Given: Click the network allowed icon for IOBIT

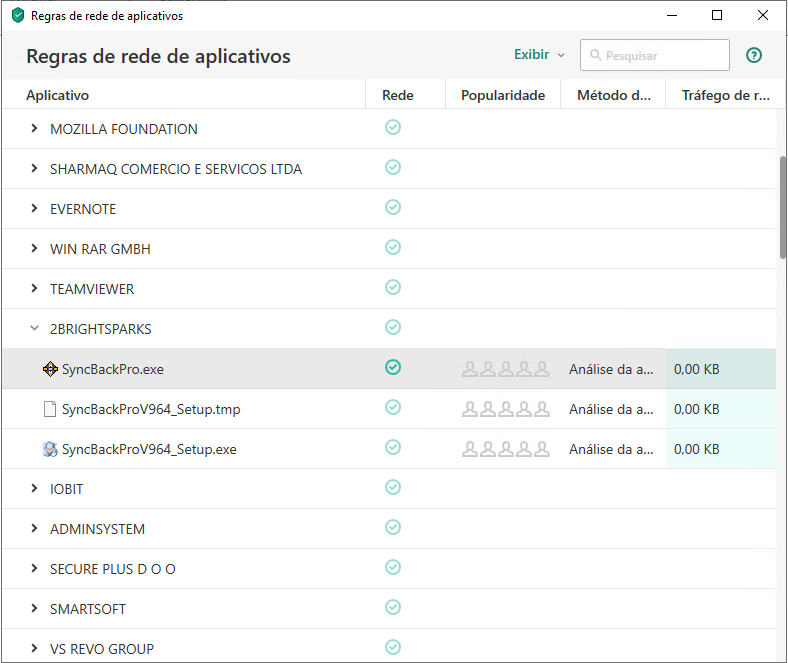Looking at the screenshot, I should click(393, 487).
